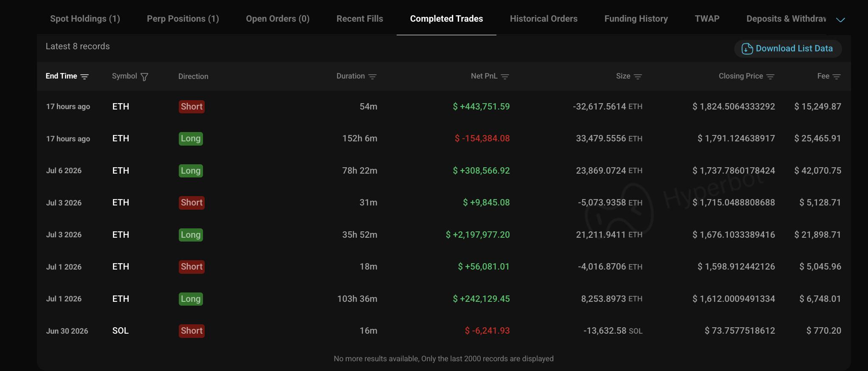Expand the tab overflow chevron

coord(840,20)
